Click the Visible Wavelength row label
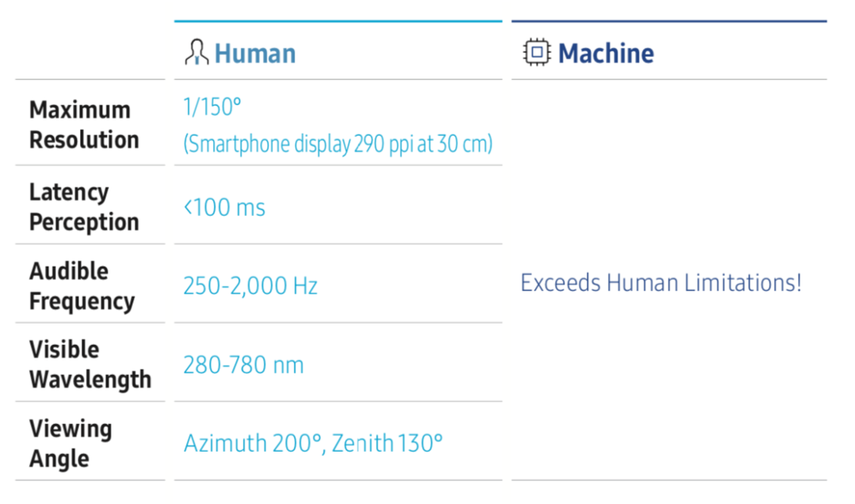 point(90,365)
